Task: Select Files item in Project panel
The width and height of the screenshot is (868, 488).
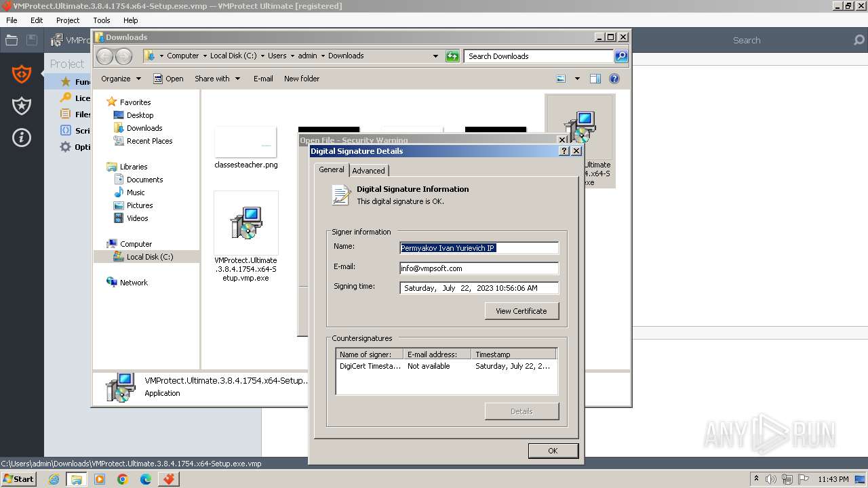Action: click(75, 115)
